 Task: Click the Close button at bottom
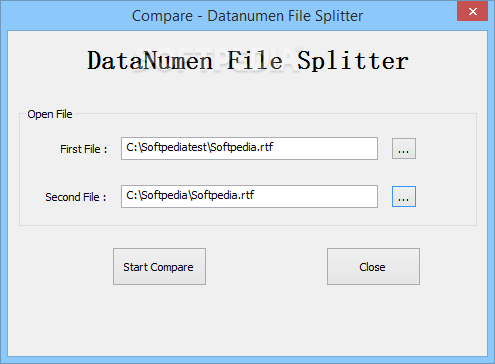373,266
